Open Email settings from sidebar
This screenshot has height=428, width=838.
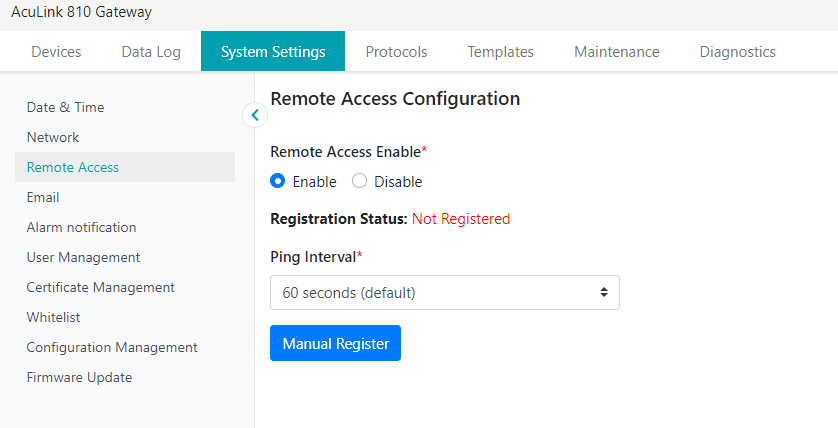click(x=43, y=197)
